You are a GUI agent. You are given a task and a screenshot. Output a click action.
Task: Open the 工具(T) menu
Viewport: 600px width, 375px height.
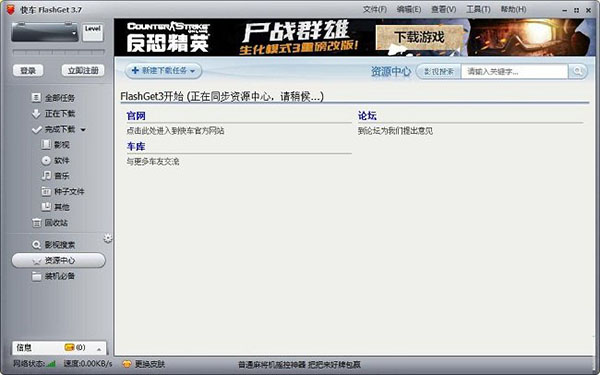click(x=478, y=9)
